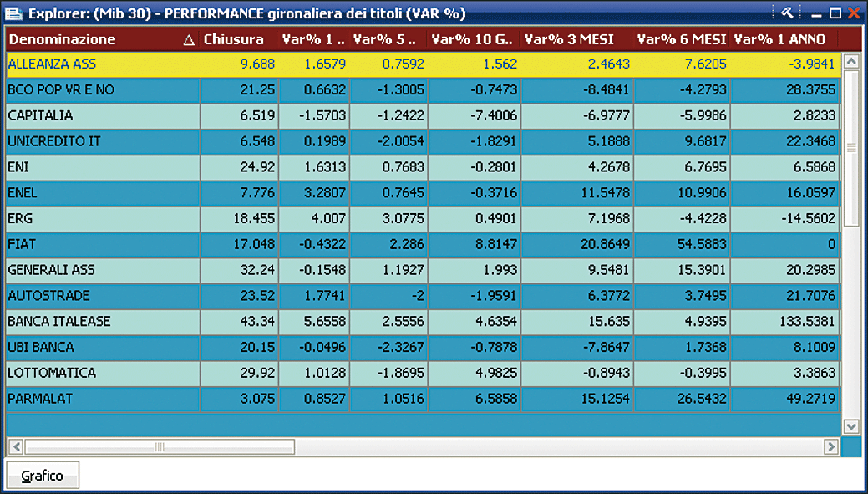Click the vertical scrollbar thumb
The height and width of the screenshot is (494, 868).
point(850,147)
